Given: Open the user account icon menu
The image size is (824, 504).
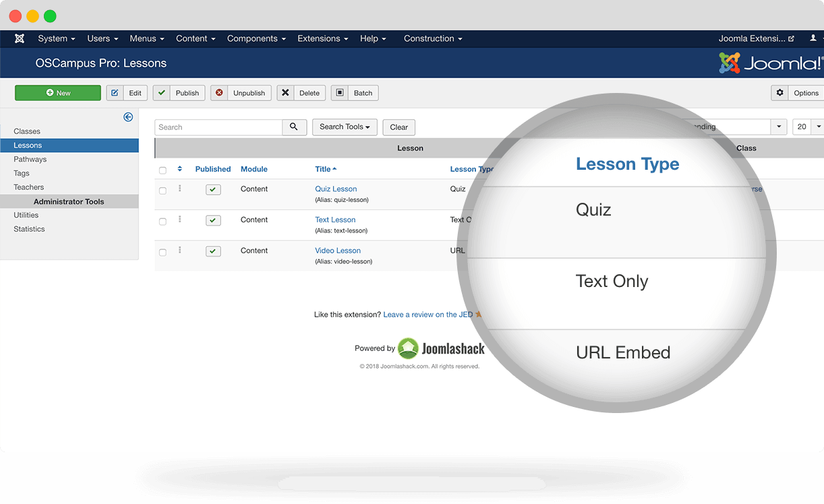Looking at the screenshot, I should (813, 38).
